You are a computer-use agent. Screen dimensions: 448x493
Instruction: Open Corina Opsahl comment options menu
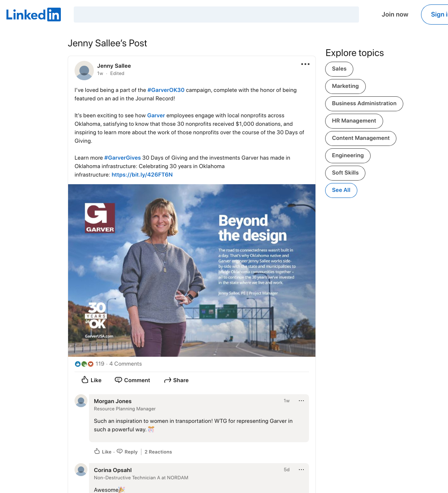(301, 470)
